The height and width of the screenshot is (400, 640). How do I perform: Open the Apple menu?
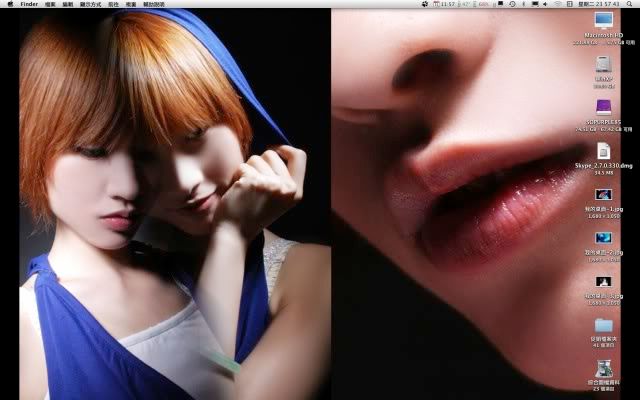coord(9,4)
